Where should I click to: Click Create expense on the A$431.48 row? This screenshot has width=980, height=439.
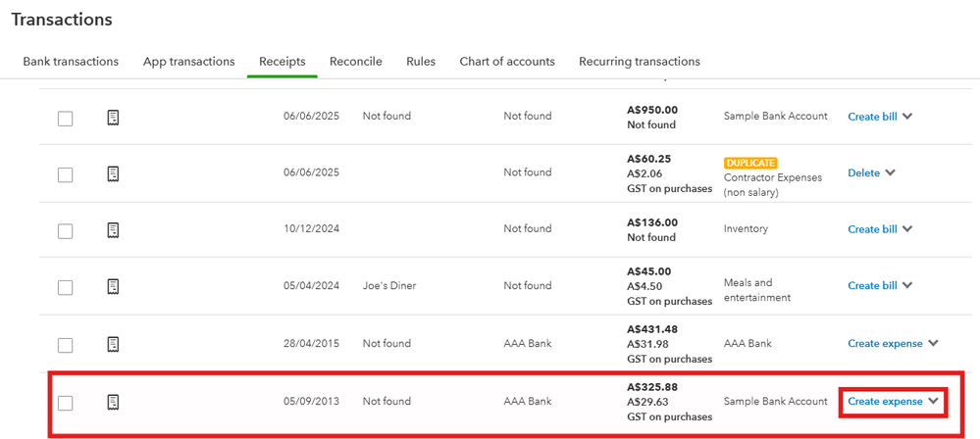885,344
